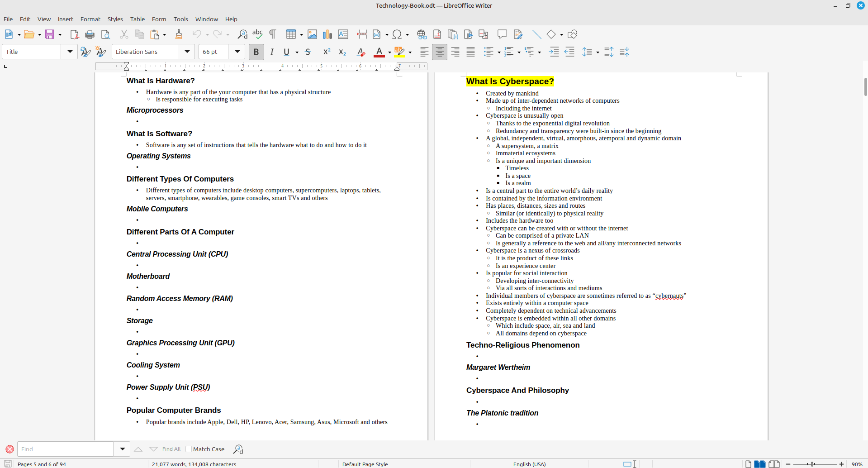Screen dimensions: 868x468
Task: Open the Tools menu
Action: pyautogui.click(x=180, y=19)
